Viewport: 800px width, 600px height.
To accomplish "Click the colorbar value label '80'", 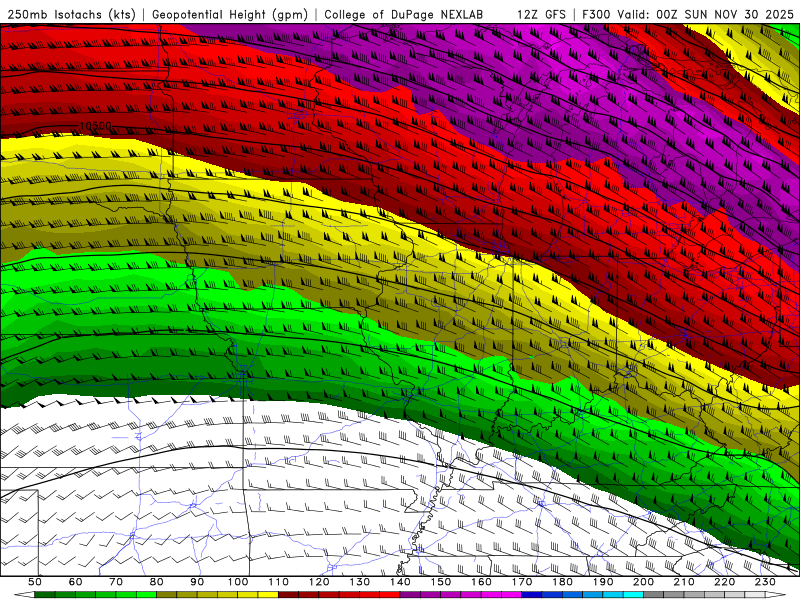I will [156, 582].
